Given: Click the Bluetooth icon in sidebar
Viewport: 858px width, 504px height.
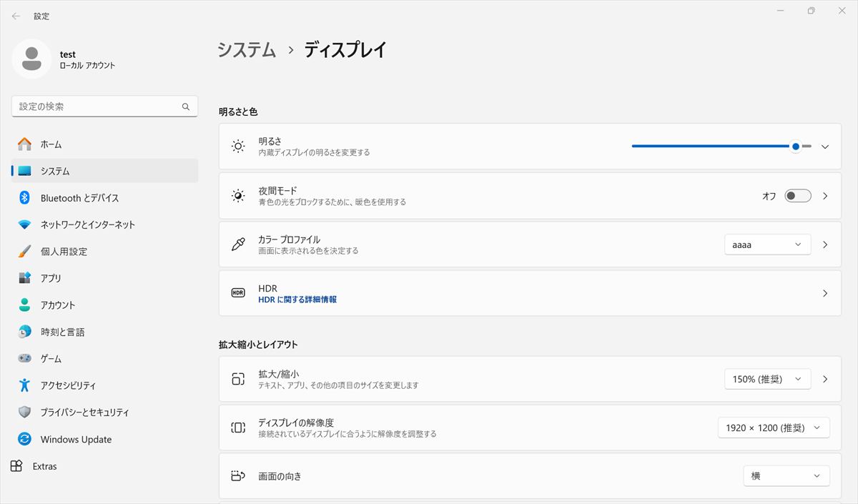Looking at the screenshot, I should (24, 198).
